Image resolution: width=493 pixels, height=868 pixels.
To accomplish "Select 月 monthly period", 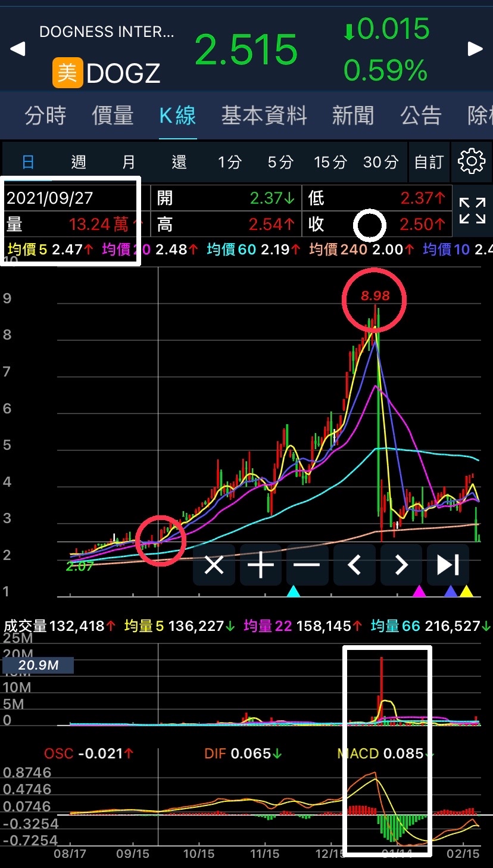I will click(x=129, y=161).
